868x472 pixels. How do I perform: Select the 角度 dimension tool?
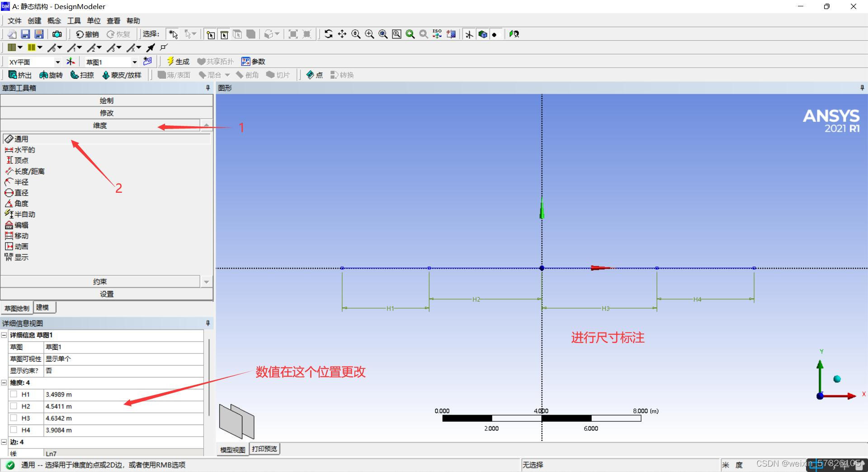(x=17, y=204)
